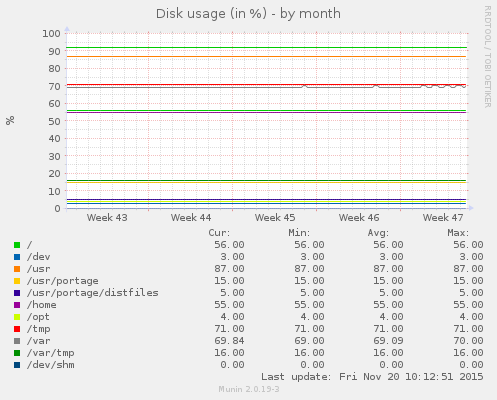Click the gray swatch for /var
This screenshot has width=497, height=400.
click(17, 341)
